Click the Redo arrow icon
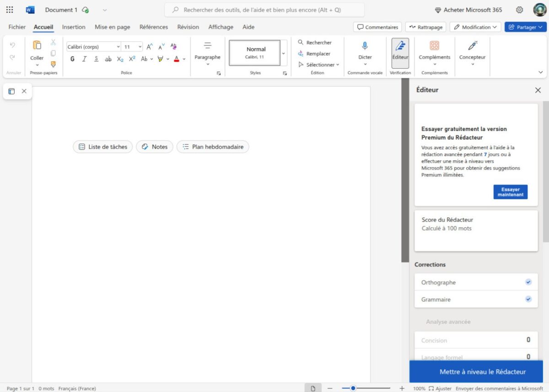Screen dimensions: 549x392 click(x=12, y=57)
